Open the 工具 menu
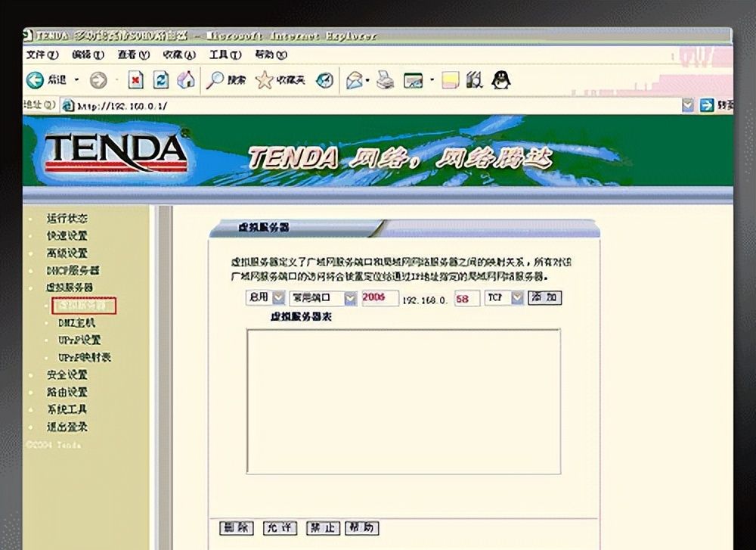This screenshot has height=550, width=756. pyautogui.click(x=222, y=56)
